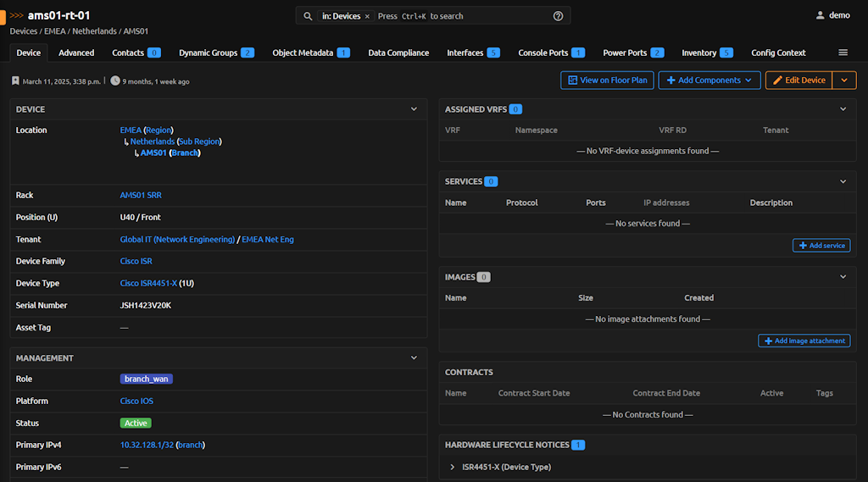Click the Nautobot logo chevrons icon
Screen dimensions: 868x482
[17, 15]
